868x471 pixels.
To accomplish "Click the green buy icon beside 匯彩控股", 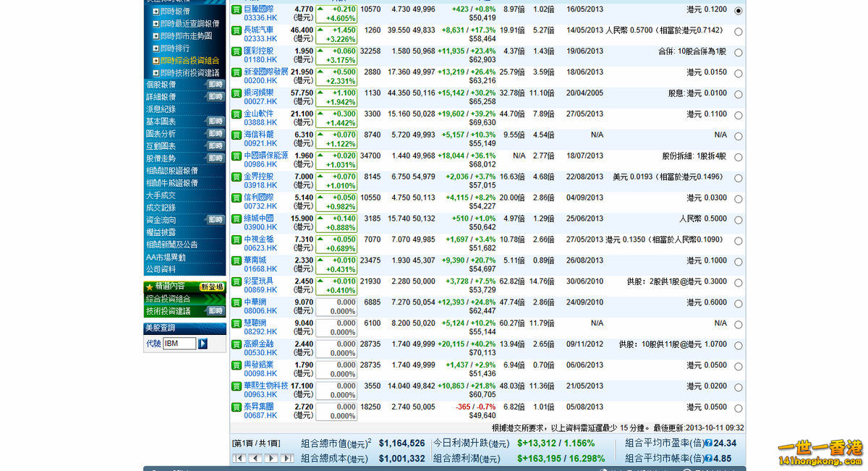I will 237,51.
